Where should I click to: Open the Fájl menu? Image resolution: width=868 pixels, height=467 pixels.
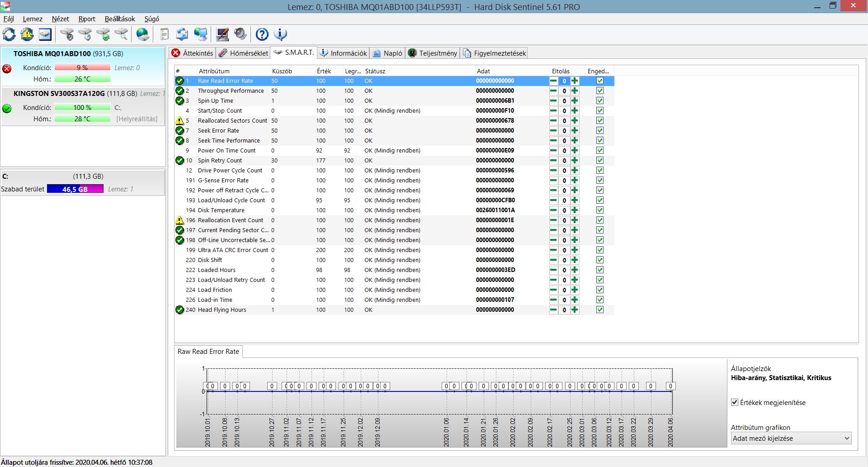coord(9,19)
